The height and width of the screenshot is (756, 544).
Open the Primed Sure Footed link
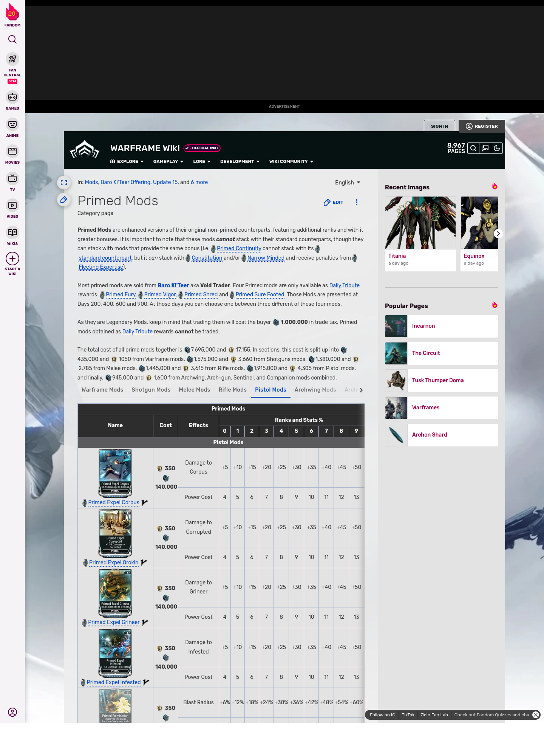[x=260, y=294]
